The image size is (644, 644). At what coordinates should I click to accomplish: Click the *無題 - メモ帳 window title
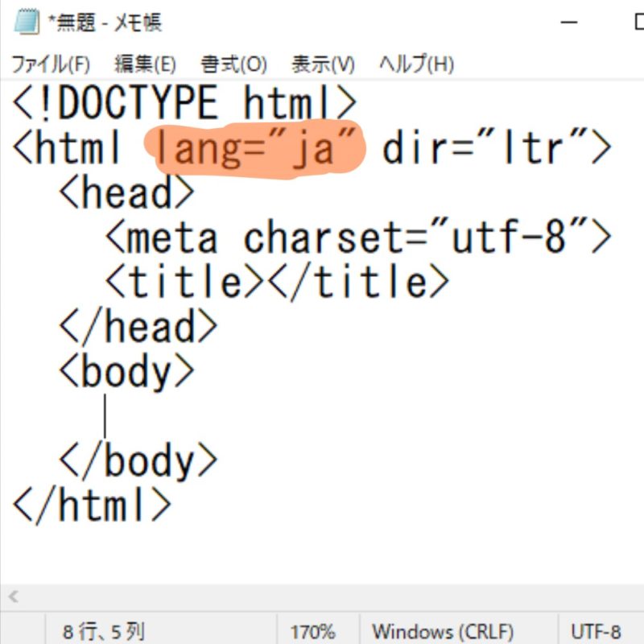pyautogui.click(x=105, y=23)
